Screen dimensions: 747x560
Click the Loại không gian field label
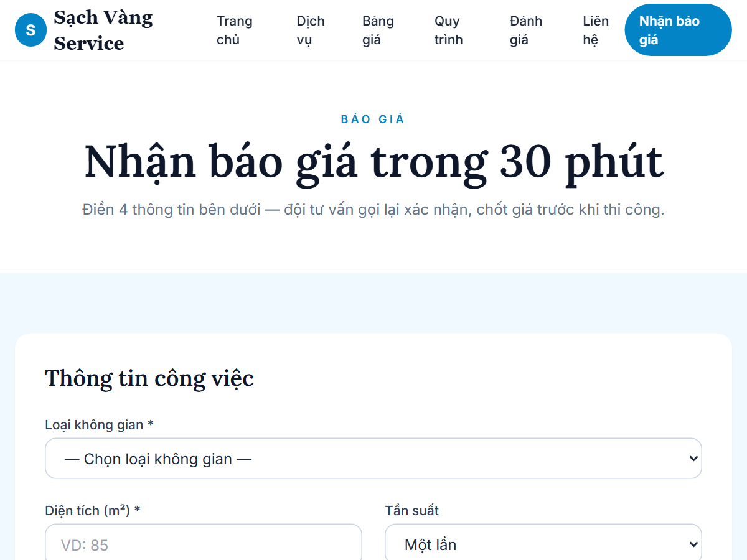click(99, 425)
